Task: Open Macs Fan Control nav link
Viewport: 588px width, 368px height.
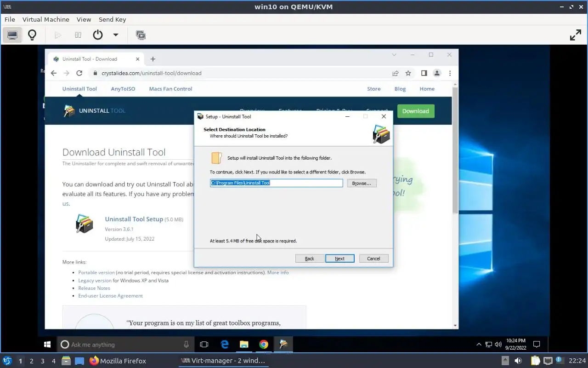Action: tap(170, 89)
